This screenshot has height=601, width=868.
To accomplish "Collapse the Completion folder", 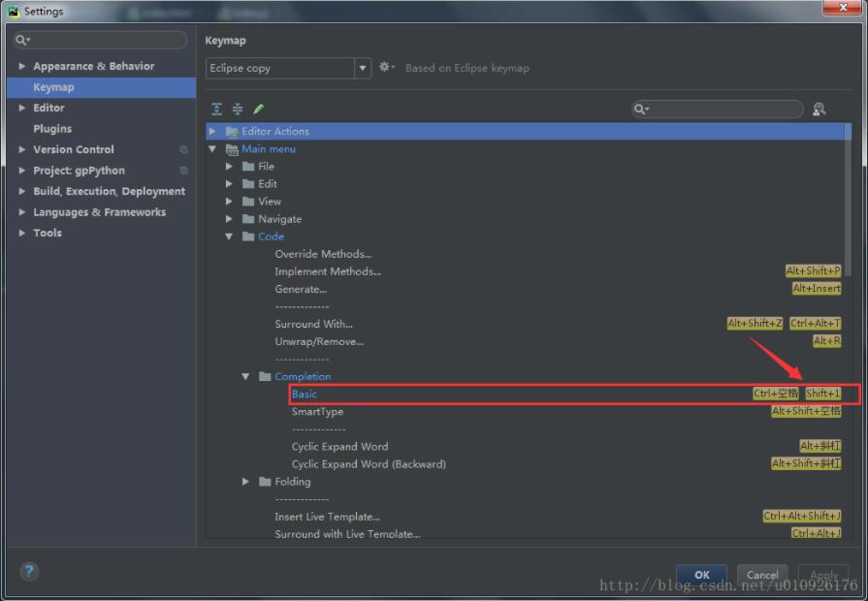I will (x=245, y=376).
